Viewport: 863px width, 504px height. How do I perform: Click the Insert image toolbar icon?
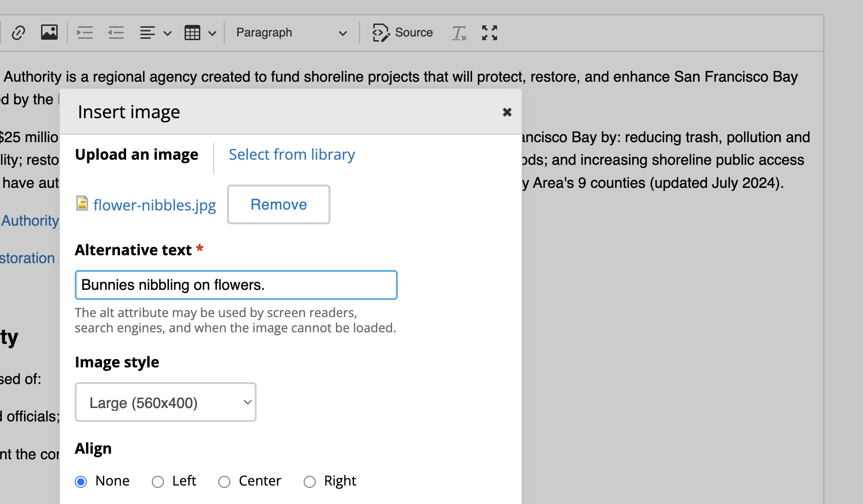click(49, 32)
